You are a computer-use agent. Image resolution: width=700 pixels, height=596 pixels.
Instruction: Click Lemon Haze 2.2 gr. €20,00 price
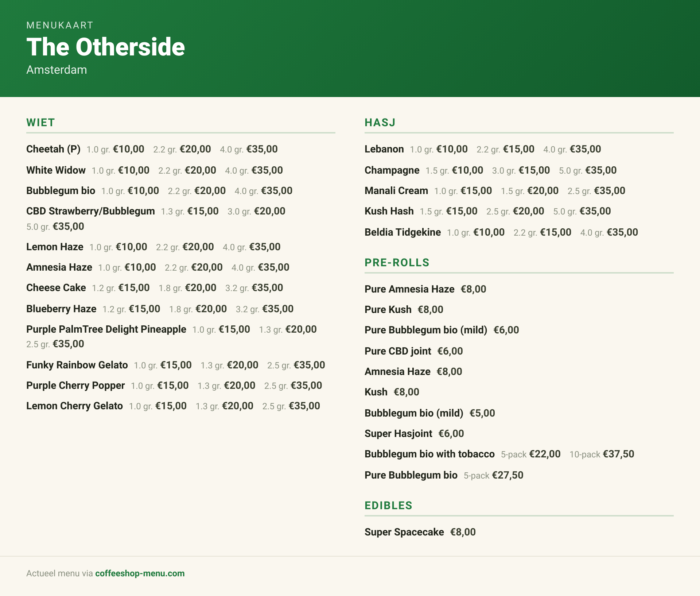[x=185, y=247]
